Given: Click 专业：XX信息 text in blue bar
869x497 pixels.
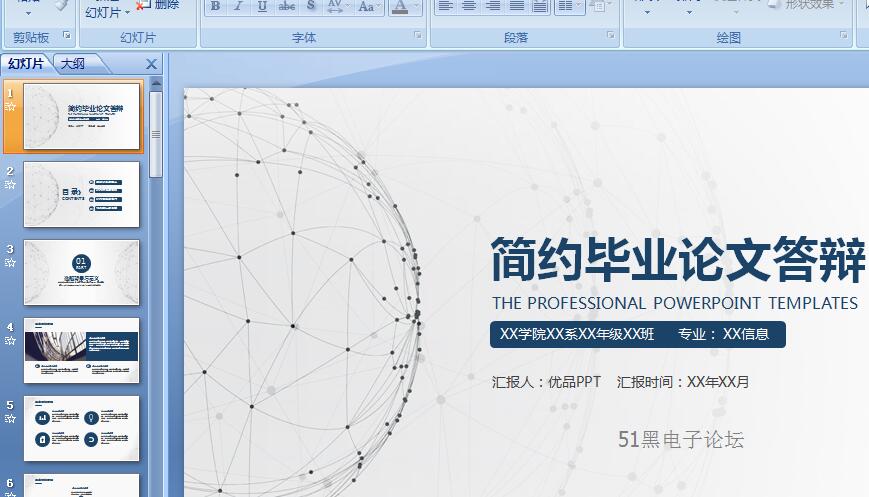Looking at the screenshot, I should [x=724, y=334].
